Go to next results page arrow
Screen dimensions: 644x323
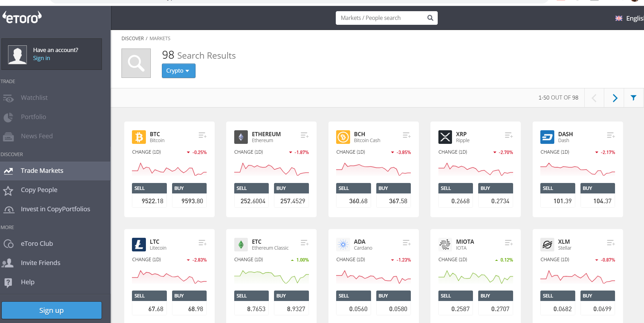pyautogui.click(x=615, y=98)
